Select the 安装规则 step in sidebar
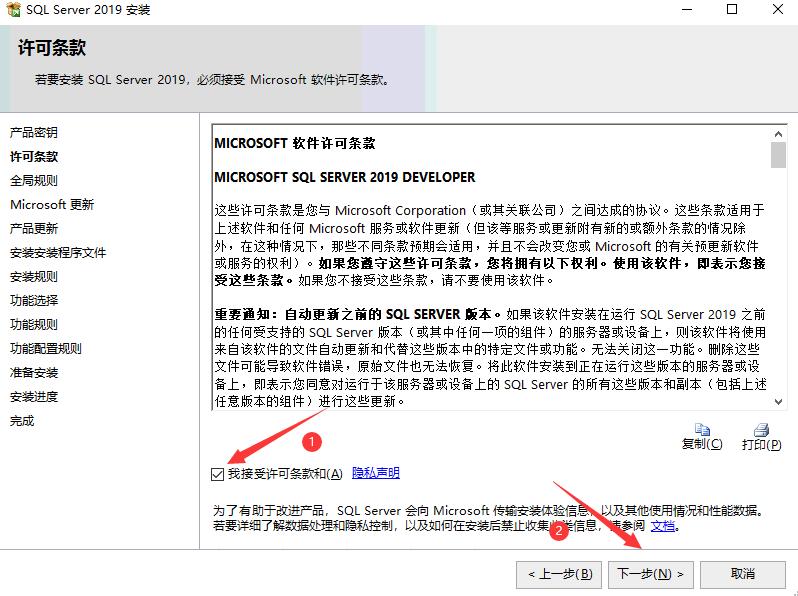 pyautogui.click(x=34, y=277)
